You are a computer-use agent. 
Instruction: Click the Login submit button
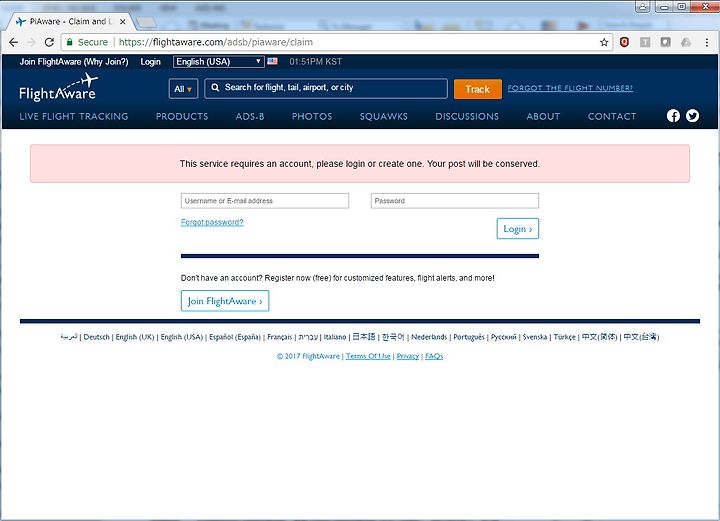tap(518, 229)
